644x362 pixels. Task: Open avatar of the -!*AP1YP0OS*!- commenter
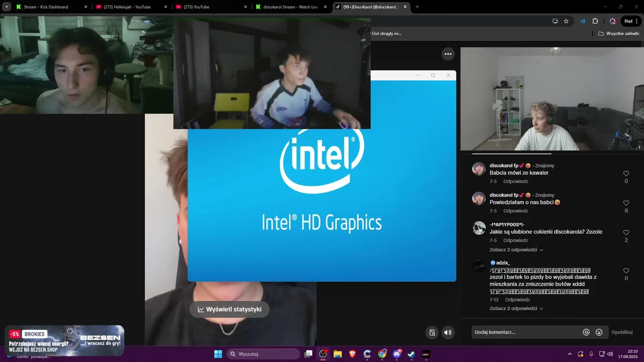click(478, 228)
